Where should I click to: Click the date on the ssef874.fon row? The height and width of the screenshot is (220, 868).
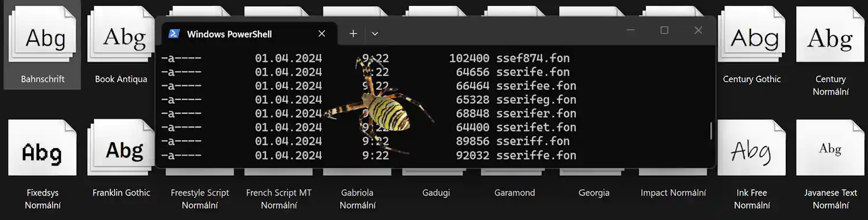click(288, 58)
